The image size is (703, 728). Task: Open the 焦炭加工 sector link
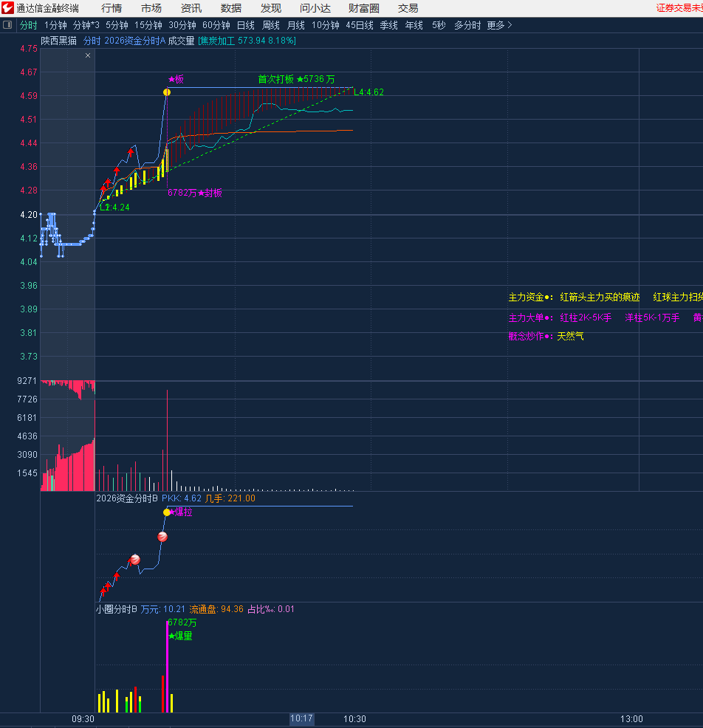216,41
